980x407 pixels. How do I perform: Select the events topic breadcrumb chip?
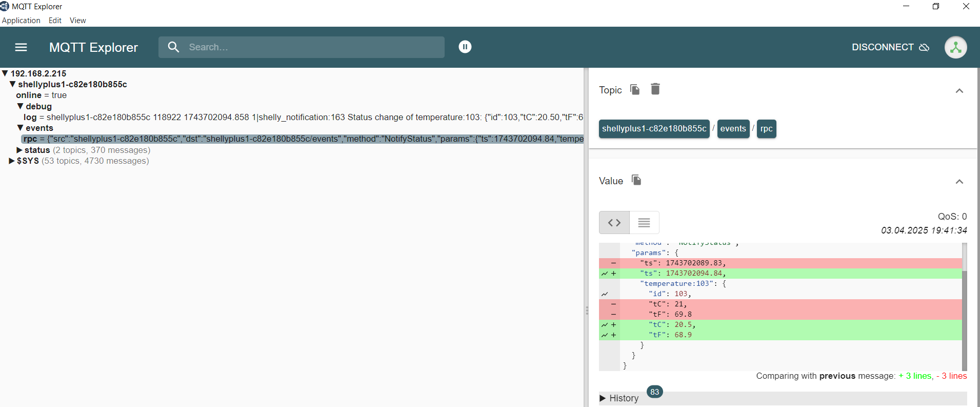pyautogui.click(x=733, y=129)
